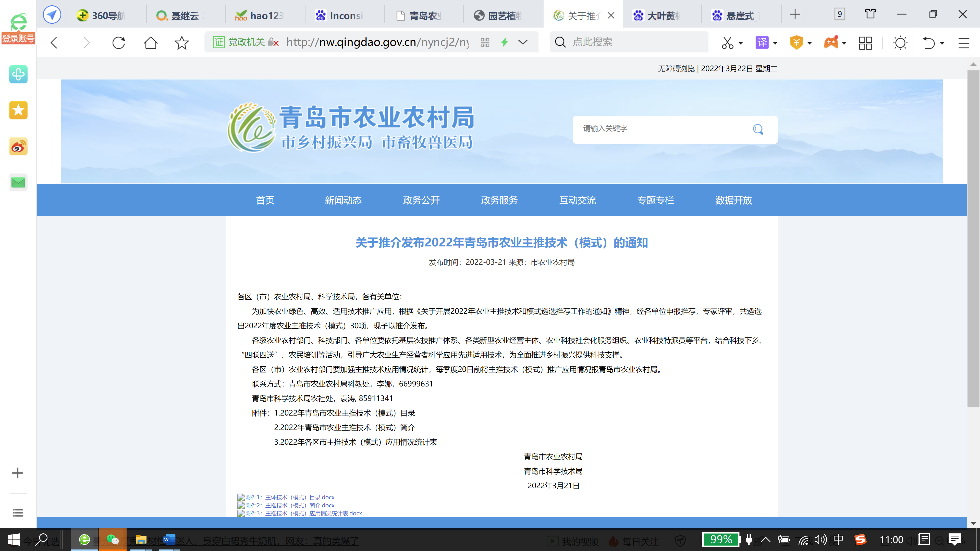The height and width of the screenshot is (551, 980).
Task: Open the game center icon
Action: pos(832,43)
